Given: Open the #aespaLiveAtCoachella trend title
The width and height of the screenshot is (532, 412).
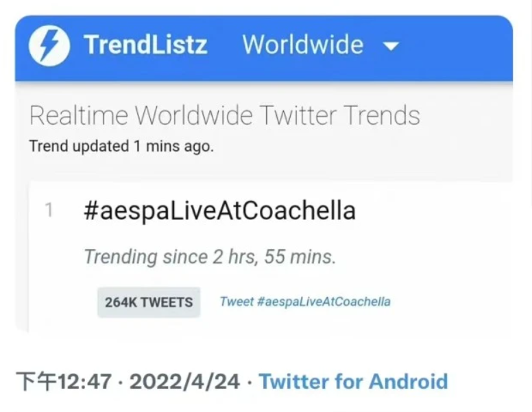Looking at the screenshot, I should click(x=219, y=210).
